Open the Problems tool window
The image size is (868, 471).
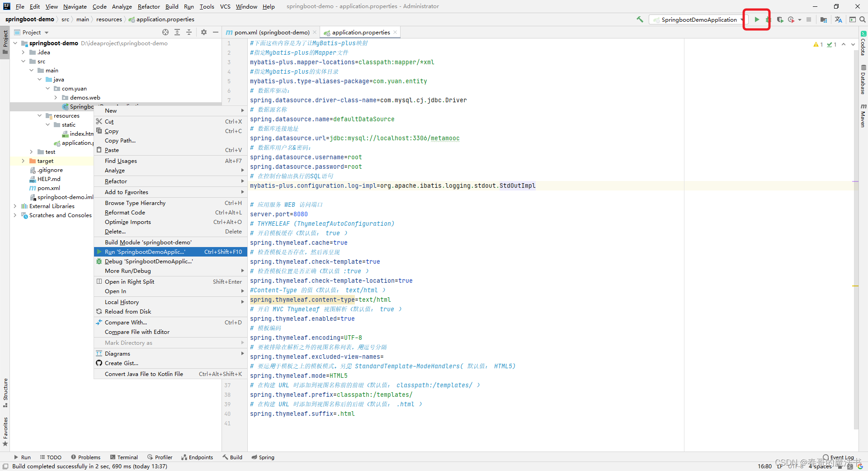coord(85,457)
